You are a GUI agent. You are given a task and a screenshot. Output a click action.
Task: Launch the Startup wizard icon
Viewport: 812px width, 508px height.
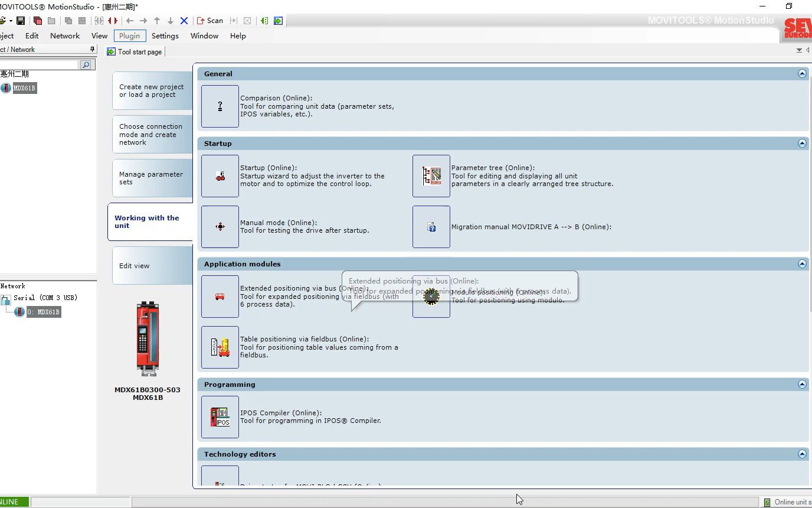pyautogui.click(x=220, y=176)
